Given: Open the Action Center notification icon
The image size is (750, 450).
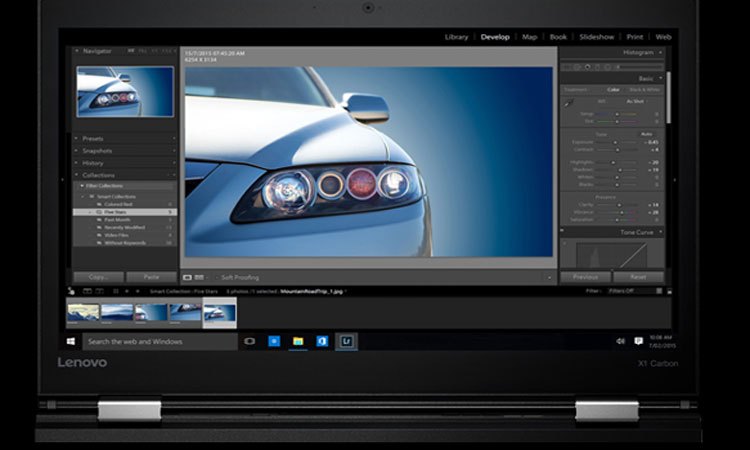Looking at the screenshot, I should pyautogui.click(x=638, y=341).
